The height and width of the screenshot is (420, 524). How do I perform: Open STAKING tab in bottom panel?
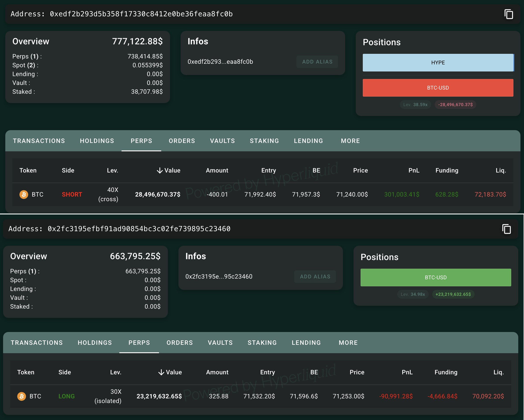click(262, 343)
